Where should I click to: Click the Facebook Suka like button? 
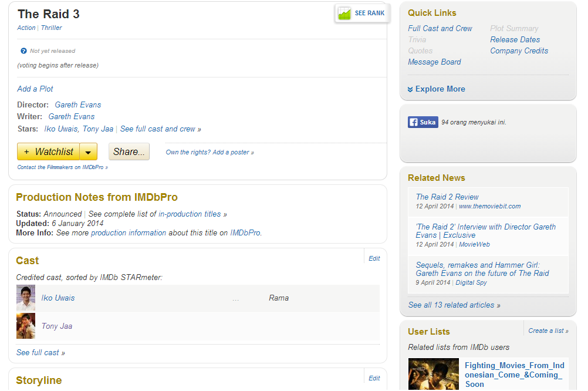tap(423, 122)
